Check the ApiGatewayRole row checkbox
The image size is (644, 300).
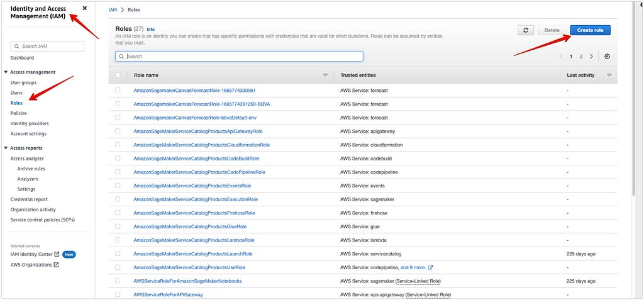118,131
